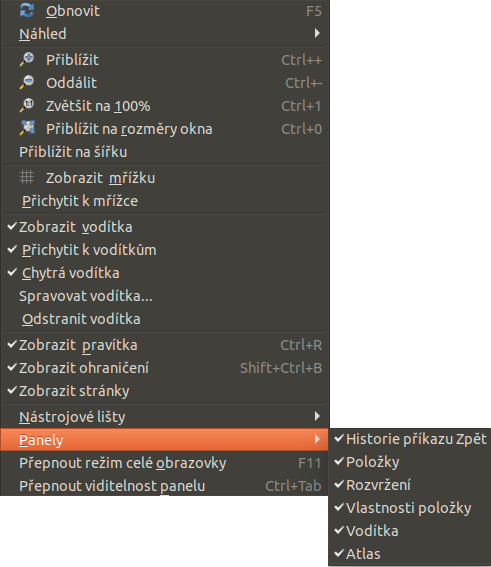Select the Přiblížit zoom-in magnifier icon
Viewport: 491px width, 567px height.
27,59
